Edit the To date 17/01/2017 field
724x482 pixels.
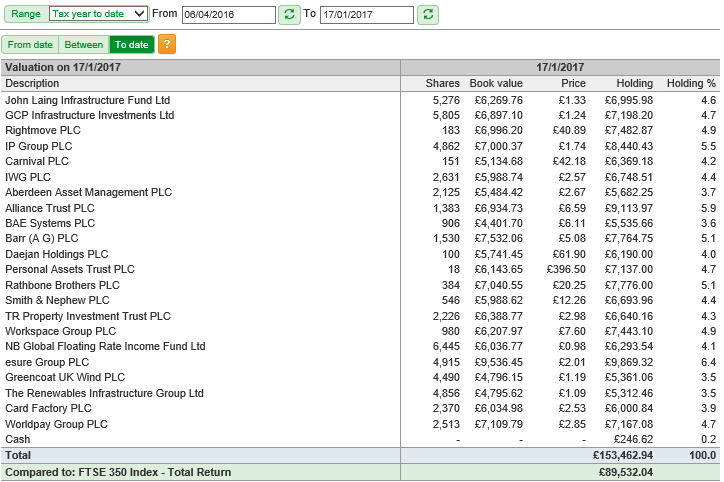click(x=367, y=15)
